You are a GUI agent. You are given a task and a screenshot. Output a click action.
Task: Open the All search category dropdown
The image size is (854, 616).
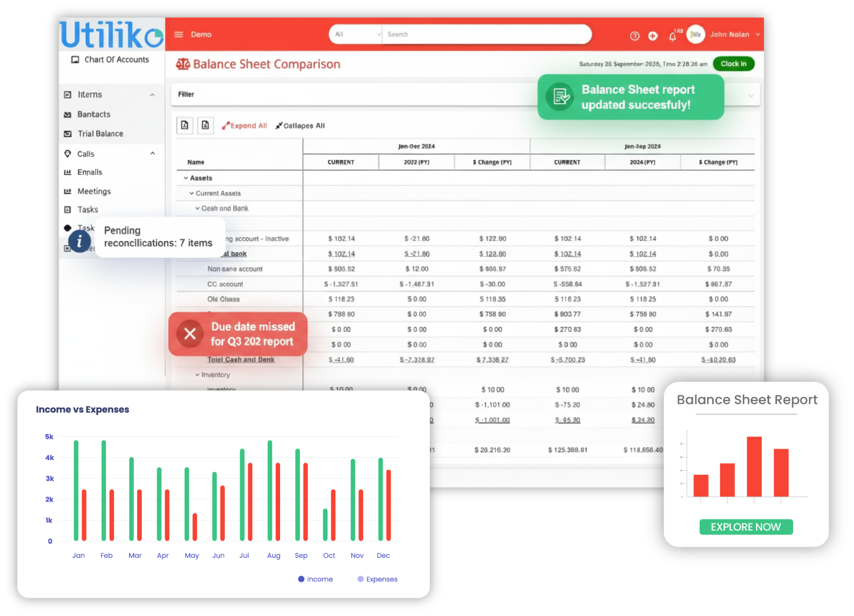356,35
